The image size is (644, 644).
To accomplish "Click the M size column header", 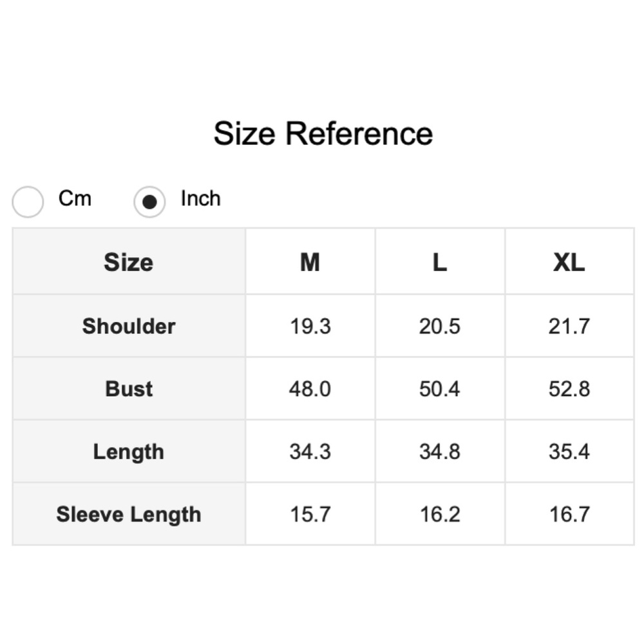I will [x=310, y=262].
